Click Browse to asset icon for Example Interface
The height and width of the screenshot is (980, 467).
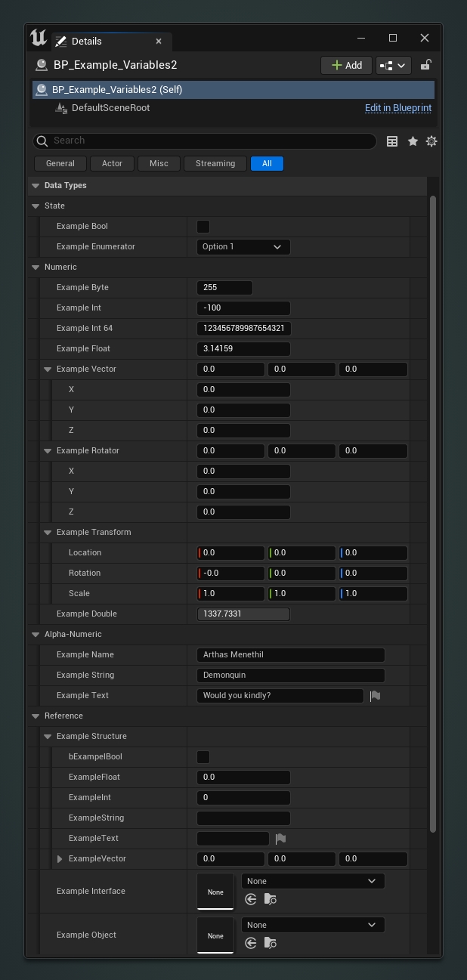click(271, 899)
